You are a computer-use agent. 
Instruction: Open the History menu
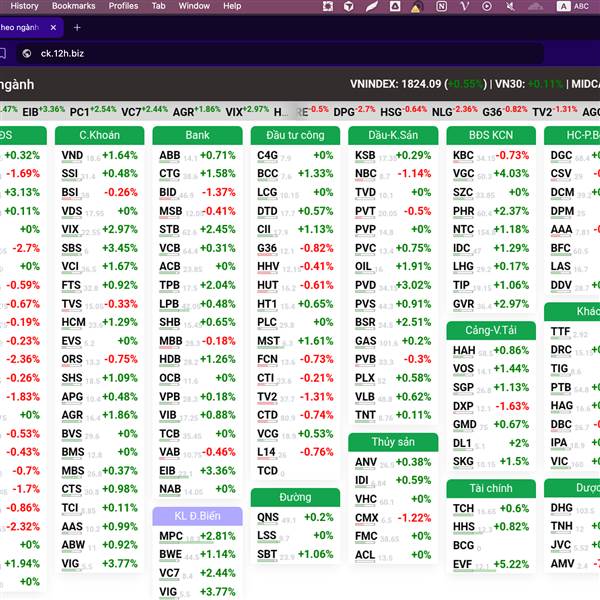(24, 6)
